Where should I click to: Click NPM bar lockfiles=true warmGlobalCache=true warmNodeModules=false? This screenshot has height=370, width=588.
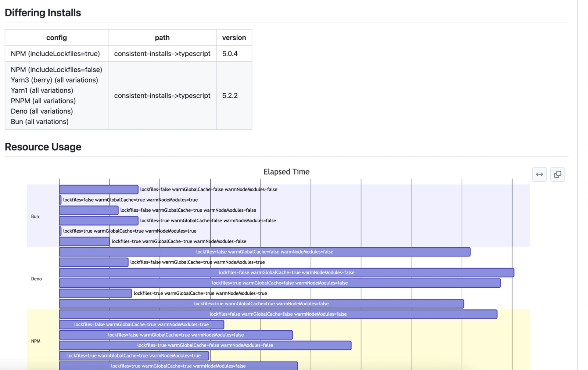point(178,366)
